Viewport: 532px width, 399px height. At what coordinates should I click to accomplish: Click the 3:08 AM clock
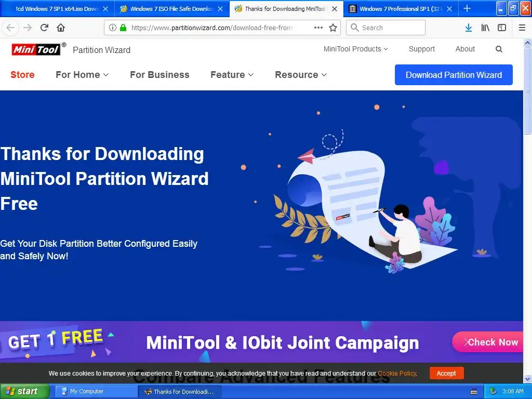(513, 391)
